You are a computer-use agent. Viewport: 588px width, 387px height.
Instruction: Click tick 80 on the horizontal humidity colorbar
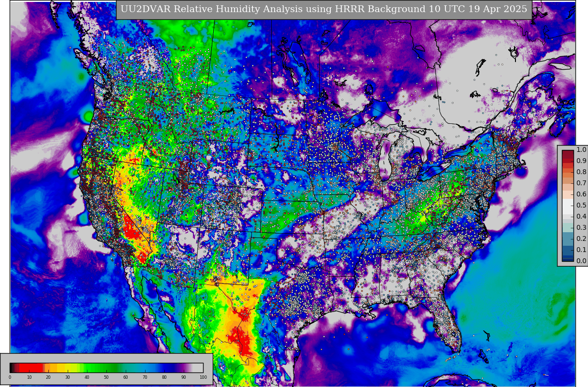[164, 377]
